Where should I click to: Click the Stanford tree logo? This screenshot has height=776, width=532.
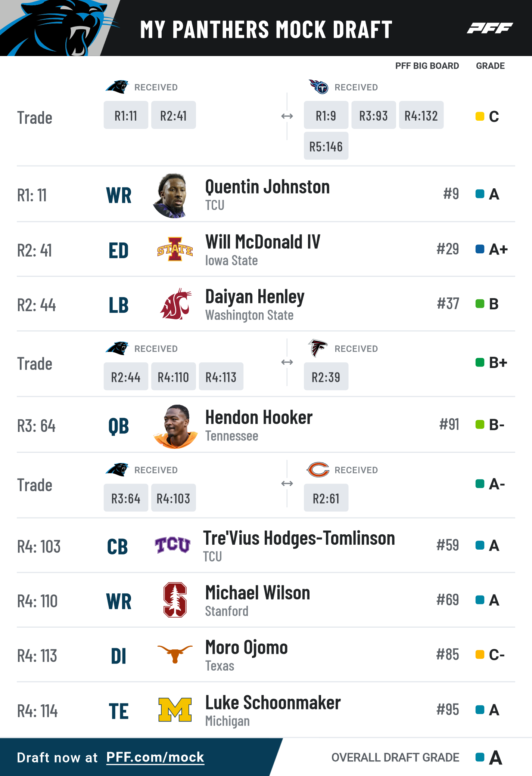point(175,600)
